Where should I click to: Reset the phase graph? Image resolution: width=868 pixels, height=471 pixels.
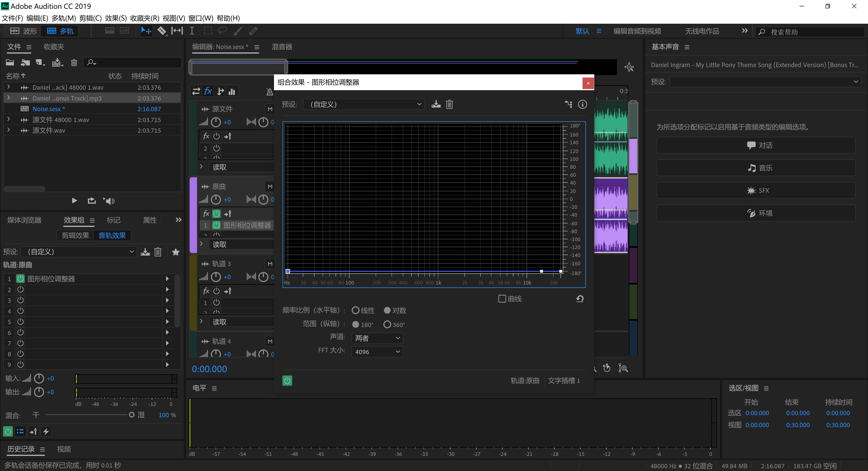[580, 299]
